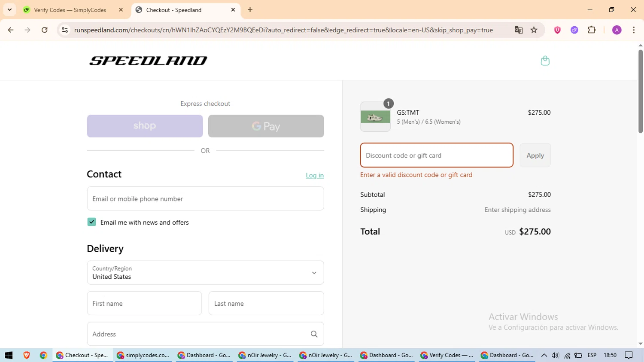
Task: Switch to simplycodes.co taskbar window
Action: (143, 355)
